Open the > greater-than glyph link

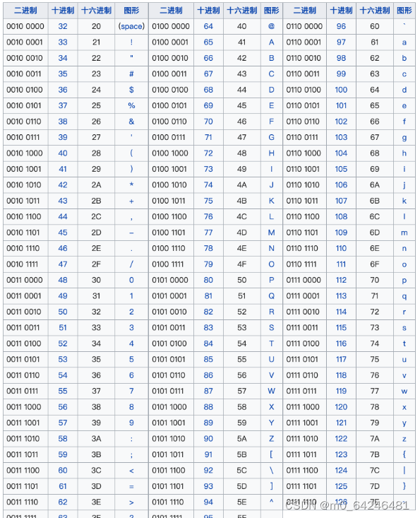click(131, 502)
